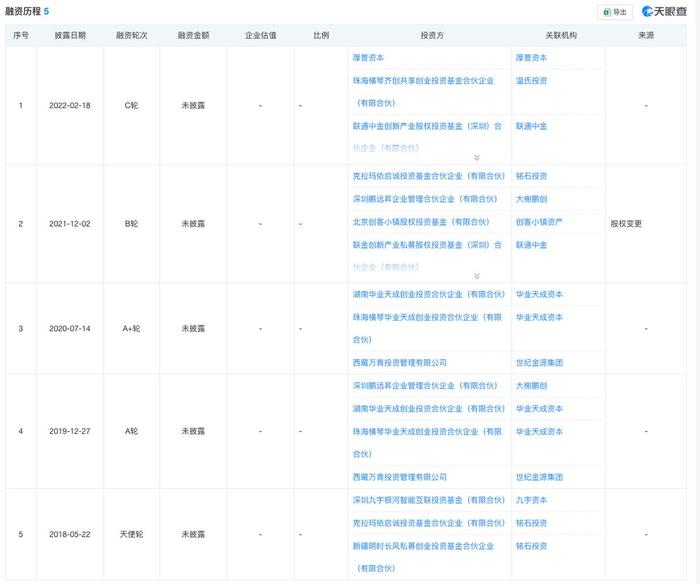
Task: Click the 来源 column header
Action: pyautogui.click(x=646, y=35)
